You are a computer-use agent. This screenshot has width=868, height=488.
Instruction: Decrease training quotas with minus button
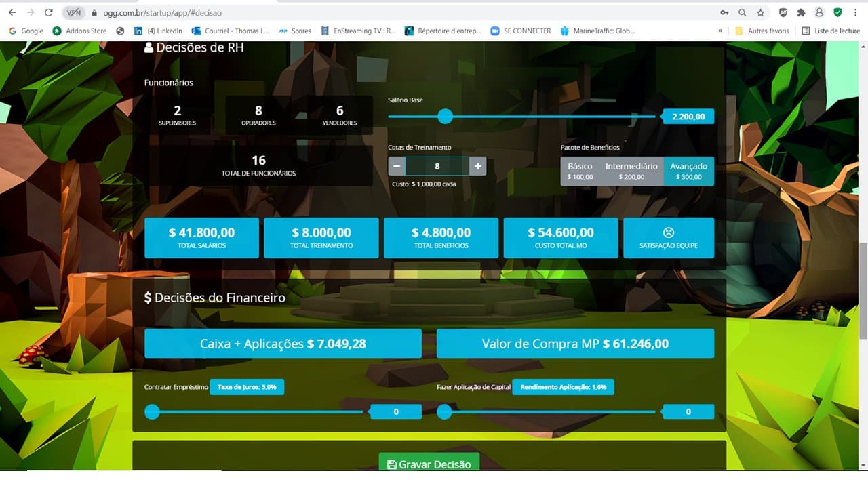tap(397, 166)
